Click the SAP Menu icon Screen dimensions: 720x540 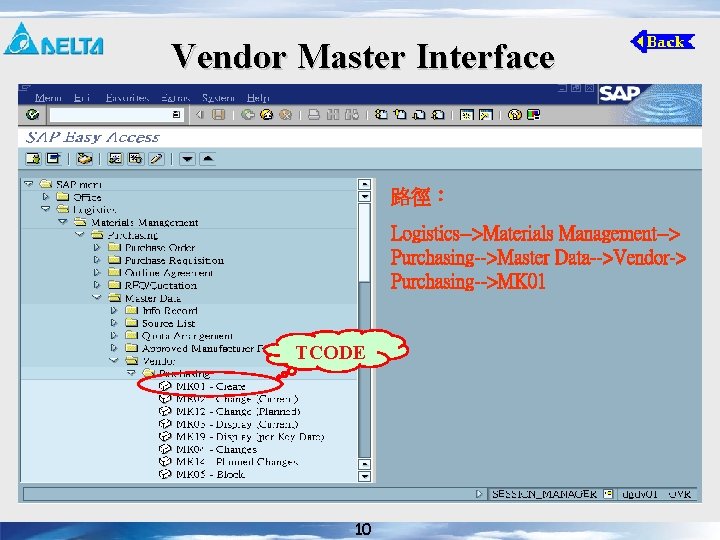pos(54,159)
